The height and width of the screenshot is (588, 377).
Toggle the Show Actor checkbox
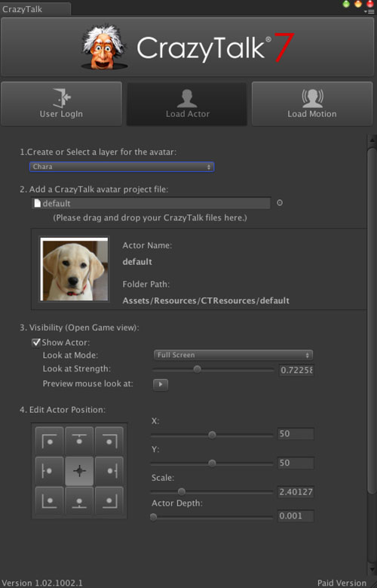[x=36, y=343]
